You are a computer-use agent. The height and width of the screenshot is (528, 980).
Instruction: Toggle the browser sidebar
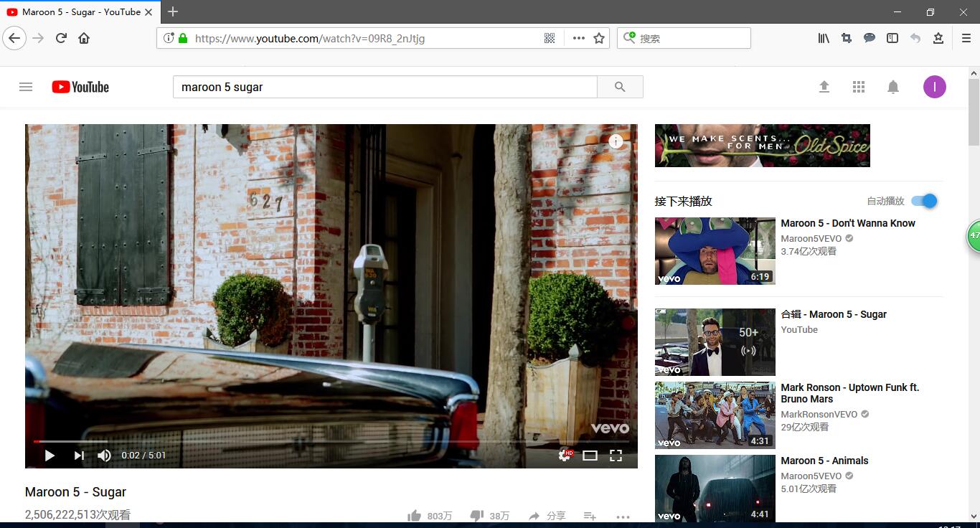click(x=892, y=38)
